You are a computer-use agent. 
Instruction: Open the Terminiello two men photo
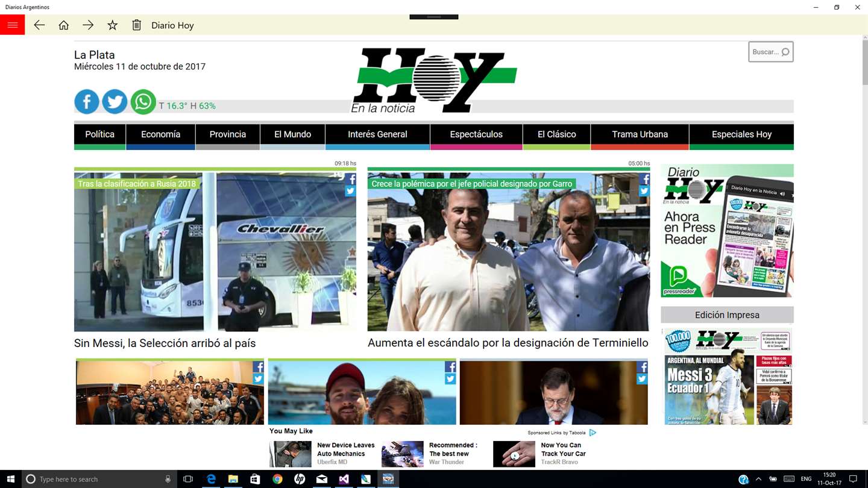[509, 252]
